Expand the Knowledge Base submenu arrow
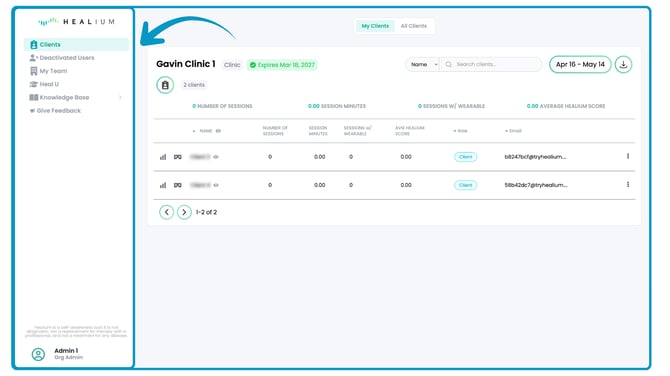Screen dimensions: 670x376 pos(120,97)
